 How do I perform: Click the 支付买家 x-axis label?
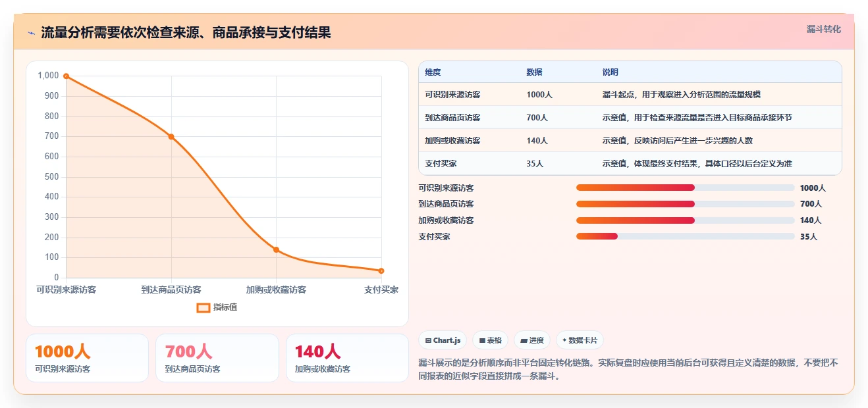(x=381, y=290)
